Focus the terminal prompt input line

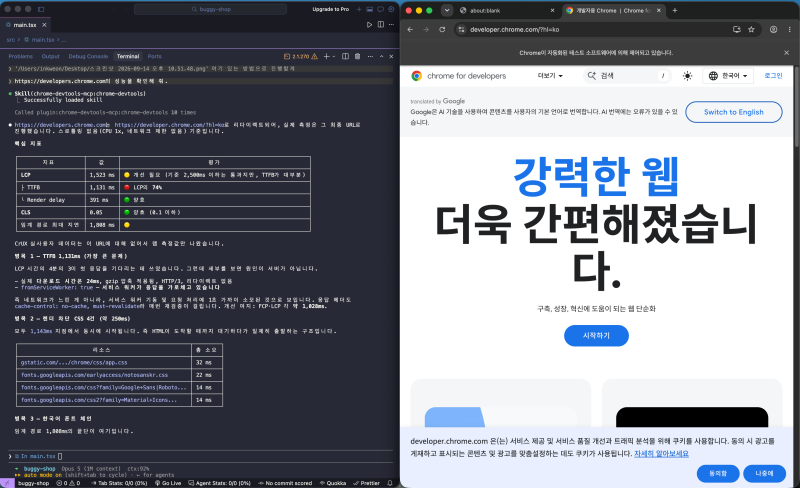tap(200, 456)
